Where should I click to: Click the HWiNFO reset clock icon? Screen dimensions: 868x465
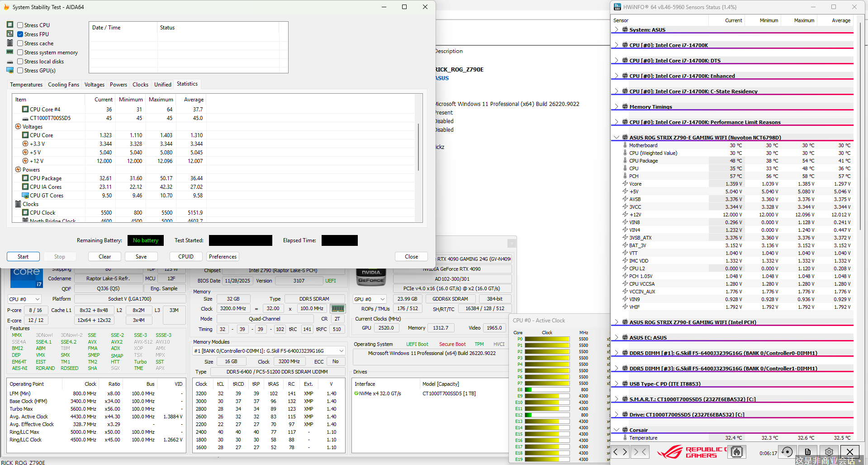click(x=787, y=451)
